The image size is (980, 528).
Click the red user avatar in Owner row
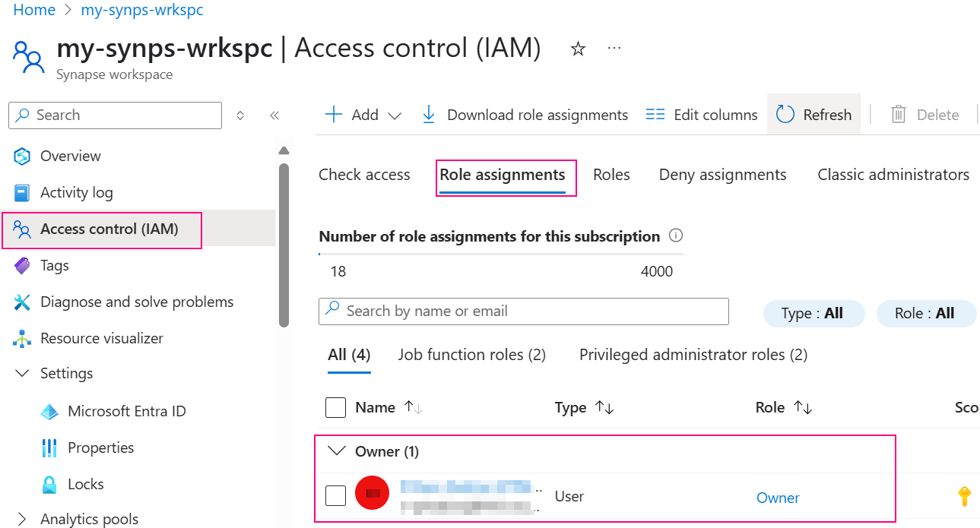click(x=372, y=494)
